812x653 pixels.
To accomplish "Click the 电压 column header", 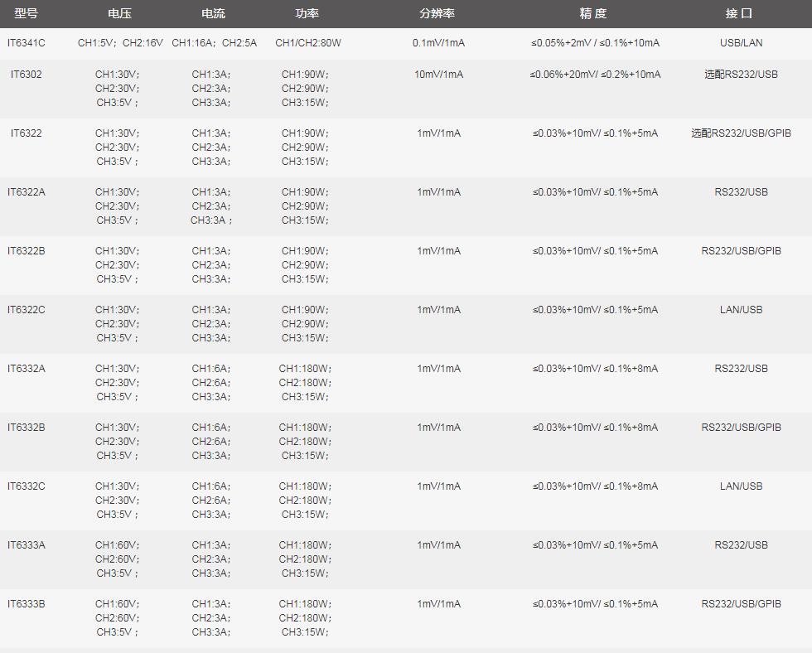I will 119,14.
